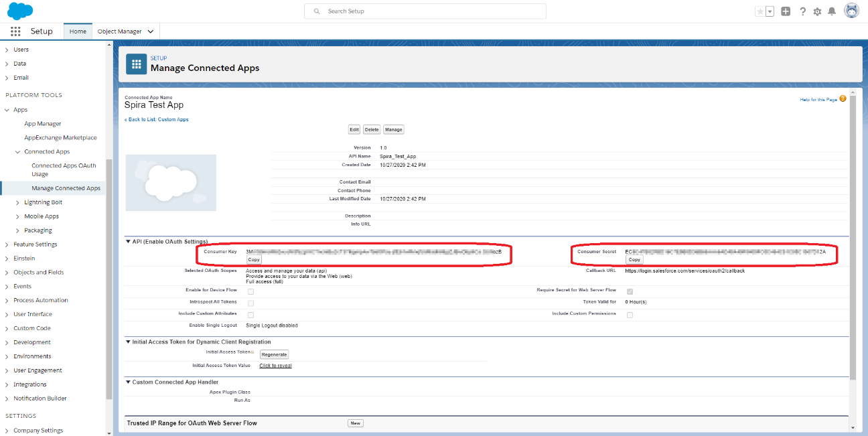Open the Object Manager dropdown arrow
The image size is (868, 436).
click(151, 31)
